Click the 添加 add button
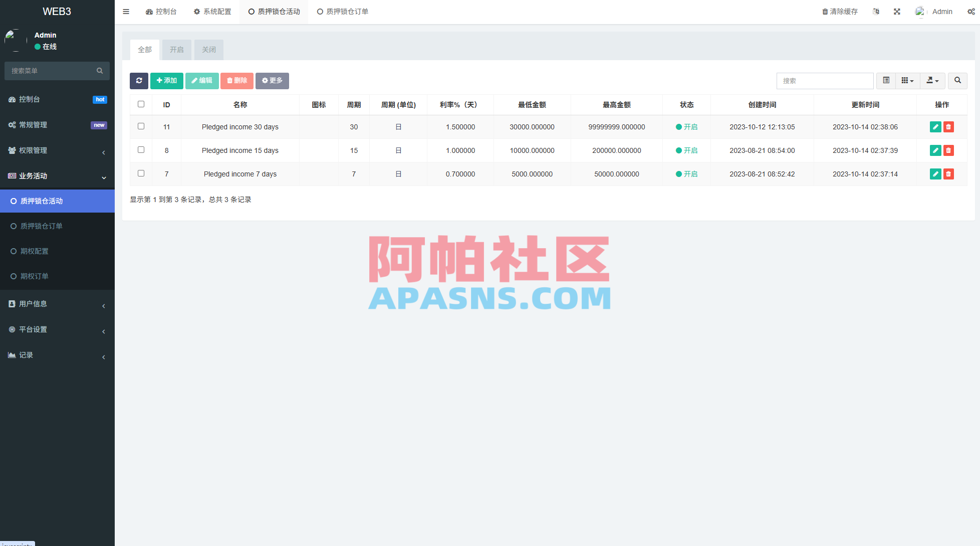980x546 pixels. 167,81
